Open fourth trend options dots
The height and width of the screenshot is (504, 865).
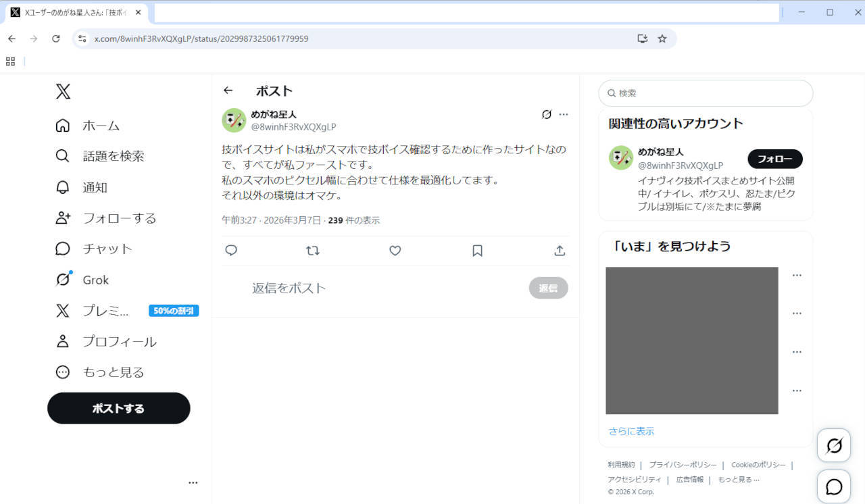pos(797,390)
